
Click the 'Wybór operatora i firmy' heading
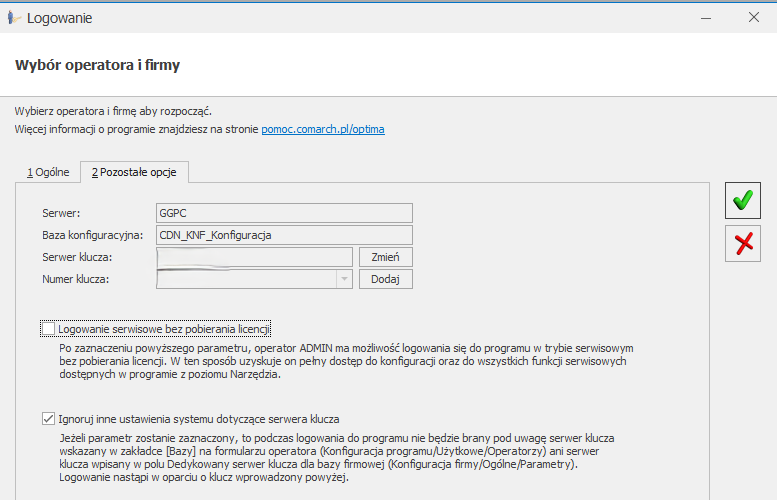click(98, 65)
